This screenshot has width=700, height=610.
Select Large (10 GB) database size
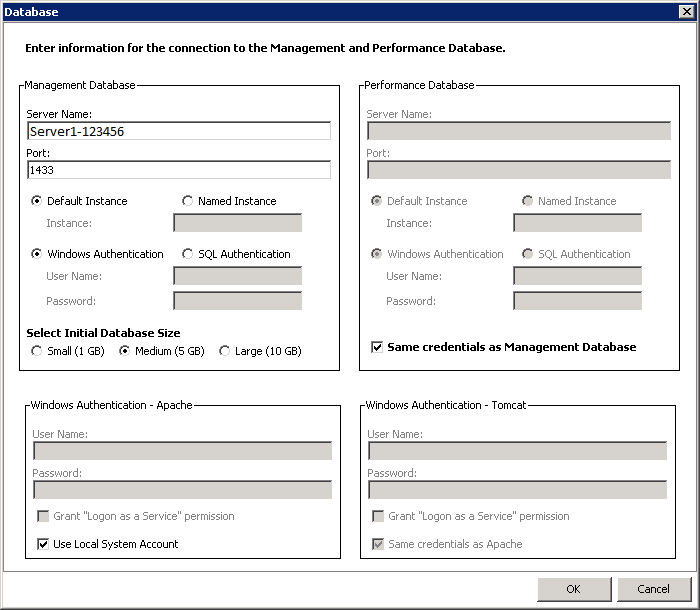coord(224,351)
